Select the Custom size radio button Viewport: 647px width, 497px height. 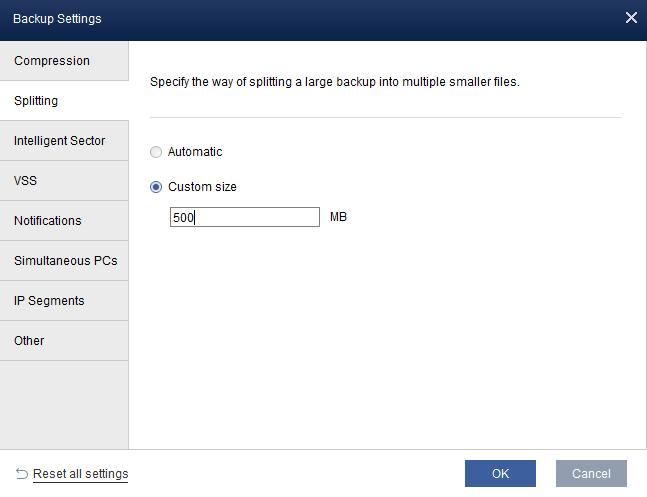tap(155, 186)
